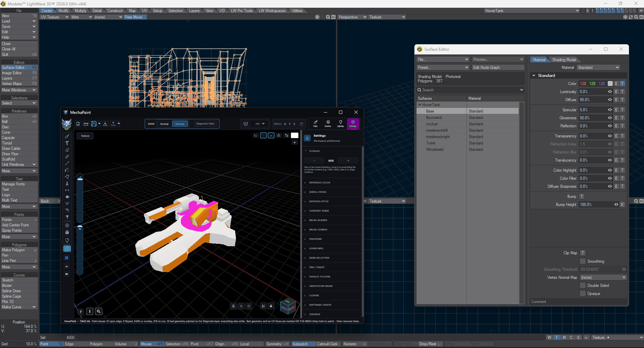
Task: Click the blue color square in MechaPaint sidebar
Action: click(67, 258)
